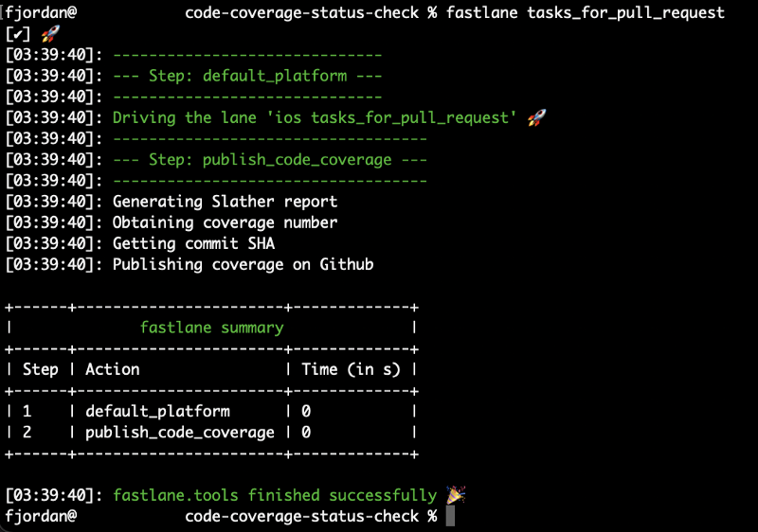
Task: Click the 'Publishing coverage on Github' log line
Action: 243,264
